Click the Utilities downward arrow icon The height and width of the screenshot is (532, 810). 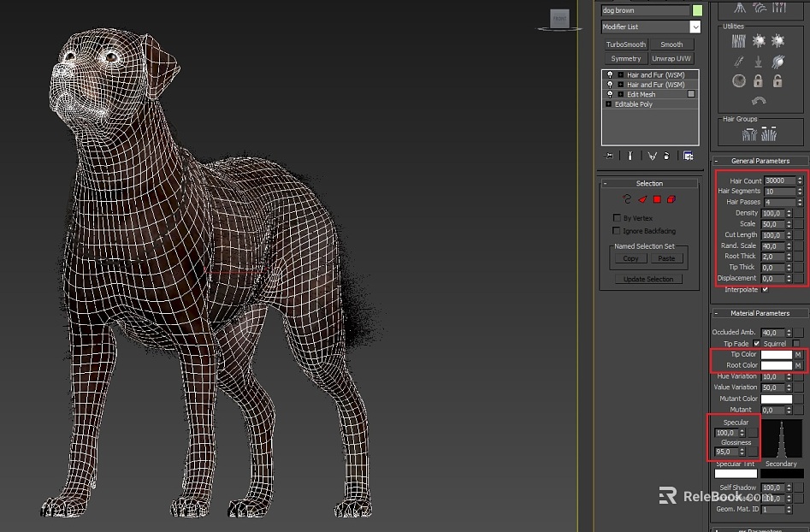point(759,62)
